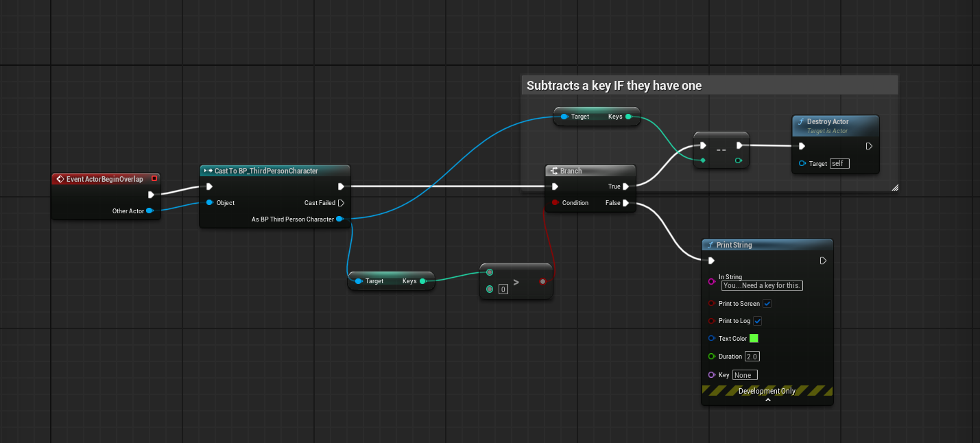Click the False output pin on Branch

(x=626, y=202)
